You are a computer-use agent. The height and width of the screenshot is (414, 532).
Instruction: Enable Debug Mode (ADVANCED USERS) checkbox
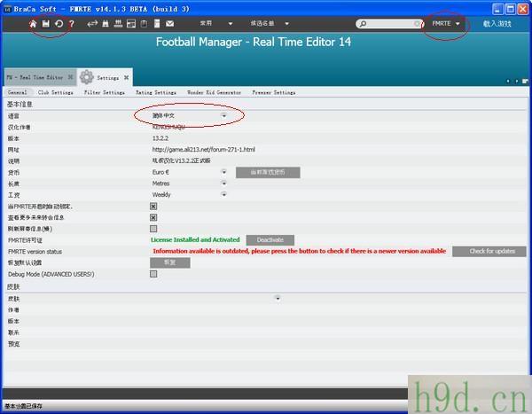(x=153, y=274)
